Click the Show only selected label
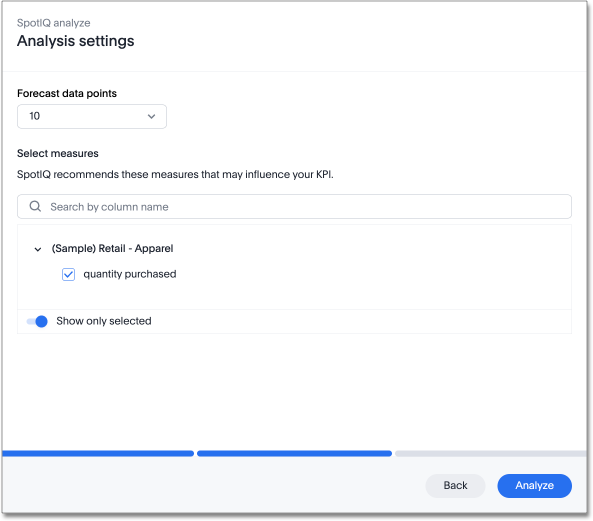 pos(104,321)
